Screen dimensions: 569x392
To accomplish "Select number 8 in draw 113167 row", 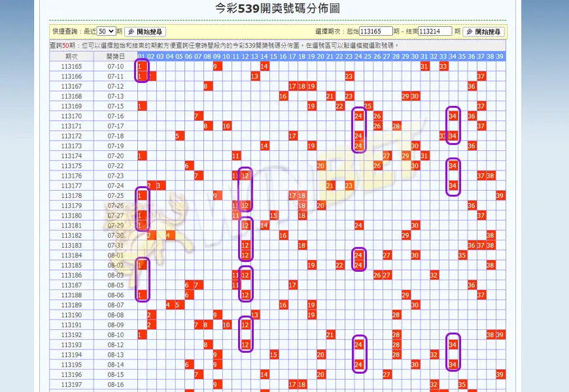I will (x=207, y=86).
